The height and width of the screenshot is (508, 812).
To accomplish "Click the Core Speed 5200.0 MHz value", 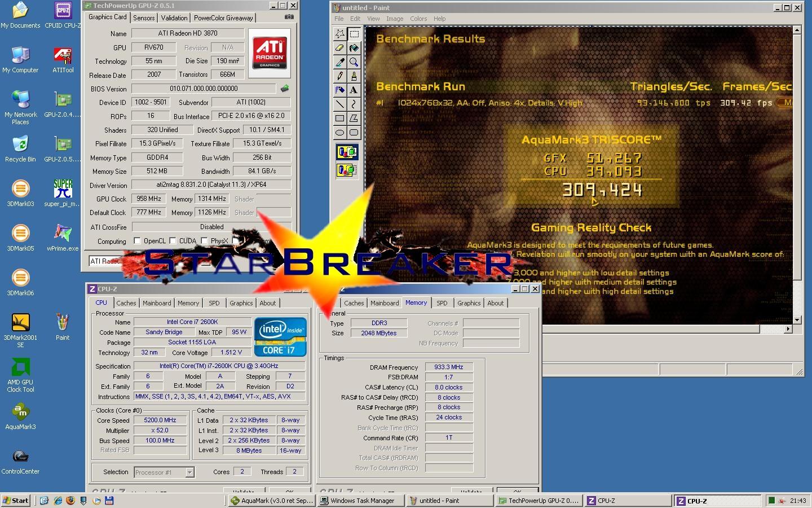I will tap(160, 421).
